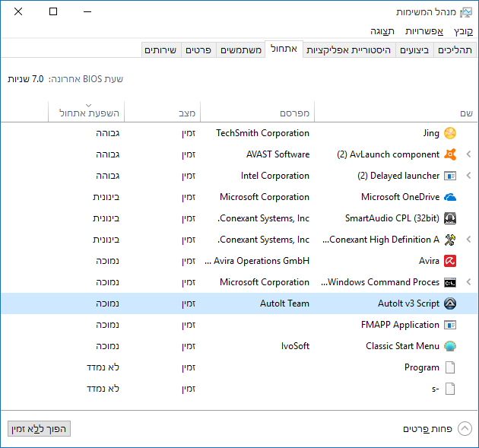The height and width of the screenshot is (448, 479).
Task: Click the הפוך ללא זמין (Disable) button
Action: click(40, 429)
